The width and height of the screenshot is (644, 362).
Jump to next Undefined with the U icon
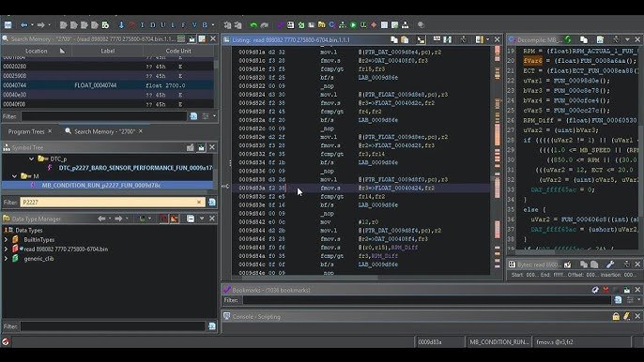(x=163, y=25)
